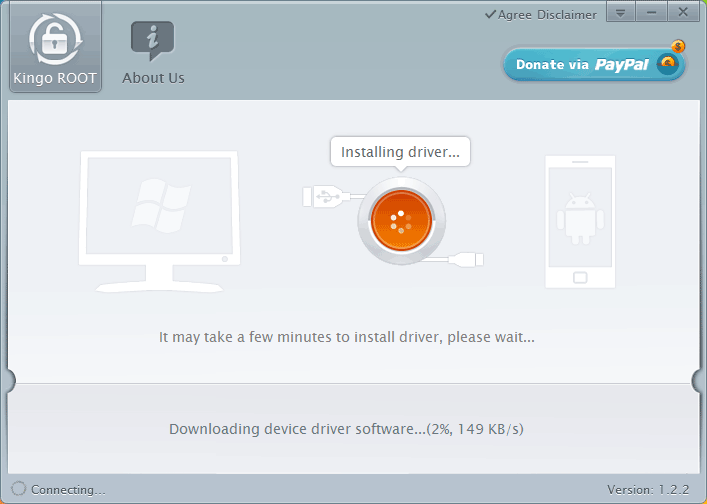Screen dimensions: 707x504
Task: Click the micro USB connector icon
Action: click(x=466, y=259)
